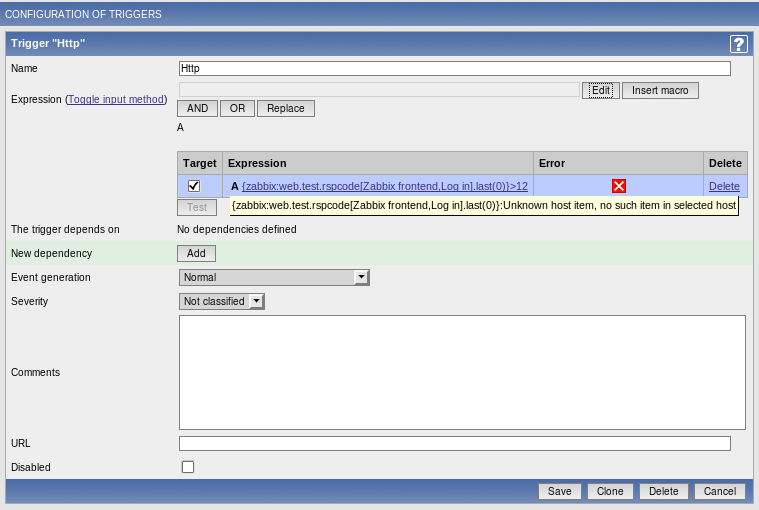759x510 pixels.
Task: Click the Expression column header
Action: pyautogui.click(x=378, y=163)
